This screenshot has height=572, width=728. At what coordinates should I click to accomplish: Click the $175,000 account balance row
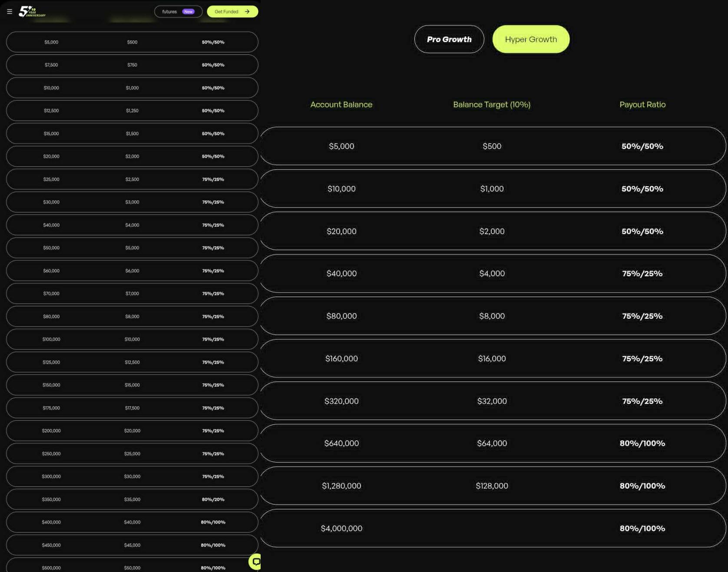pos(132,408)
